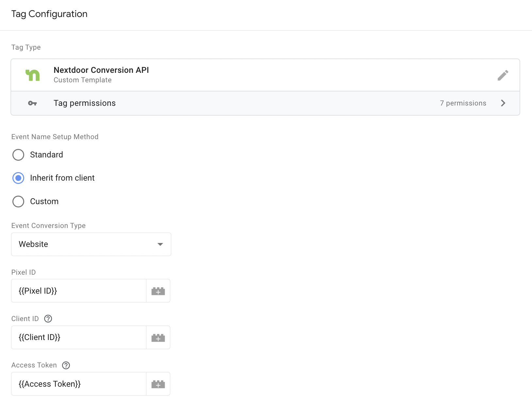This screenshot has width=532, height=405.
Task: Open the variable picker for Pixel ID
Action: [x=158, y=291]
